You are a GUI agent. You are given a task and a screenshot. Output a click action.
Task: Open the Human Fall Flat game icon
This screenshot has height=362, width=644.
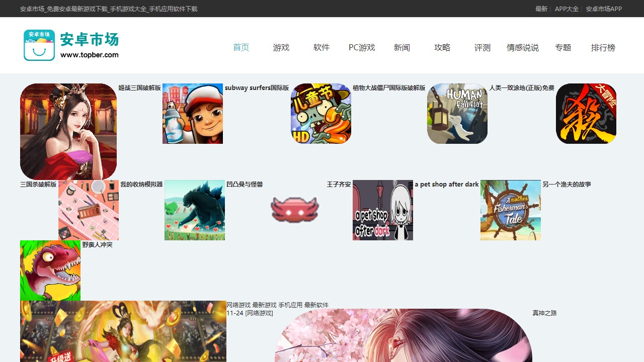tap(457, 114)
